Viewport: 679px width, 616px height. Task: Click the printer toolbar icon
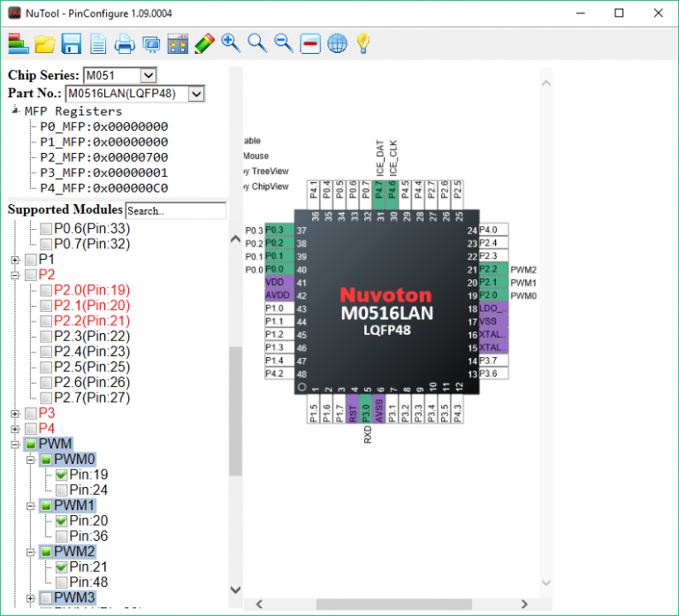click(125, 43)
